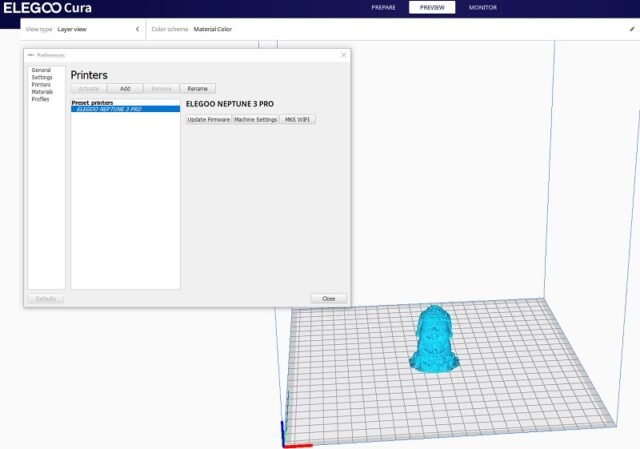The image size is (640, 449).
Task: Open the PREVIEW stage tab
Action: tap(432, 7)
